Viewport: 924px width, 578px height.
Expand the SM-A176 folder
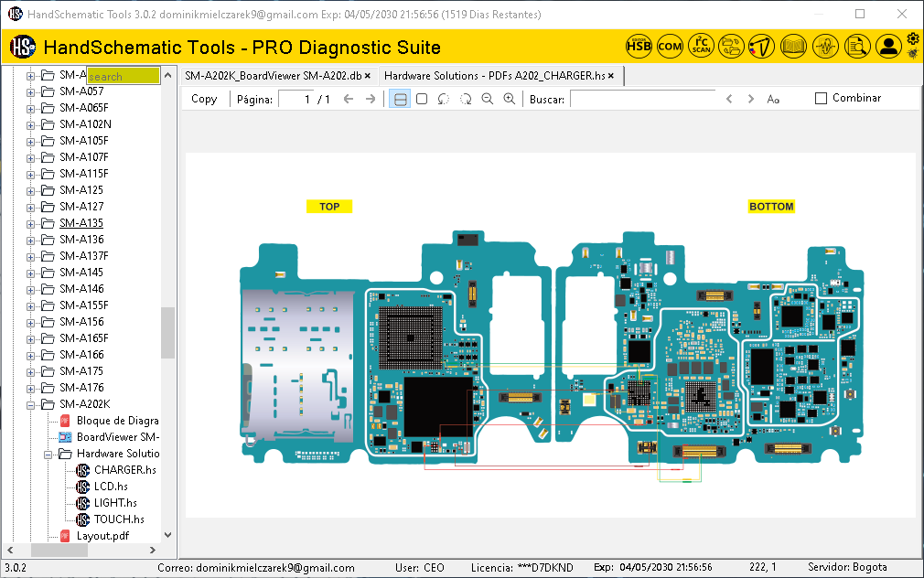coord(30,389)
